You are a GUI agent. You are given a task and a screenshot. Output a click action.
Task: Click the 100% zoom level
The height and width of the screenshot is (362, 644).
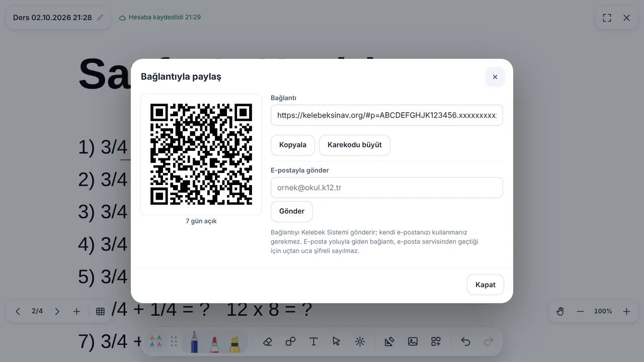click(x=603, y=311)
